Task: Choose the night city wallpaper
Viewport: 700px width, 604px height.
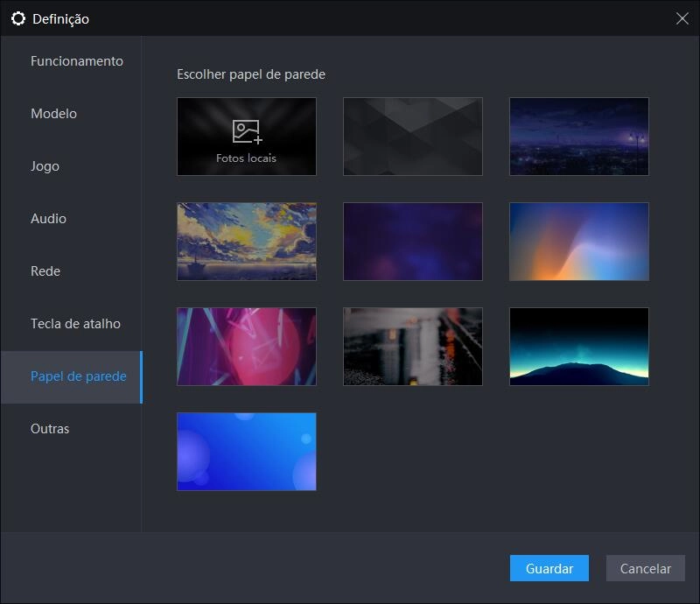Action: coord(578,137)
